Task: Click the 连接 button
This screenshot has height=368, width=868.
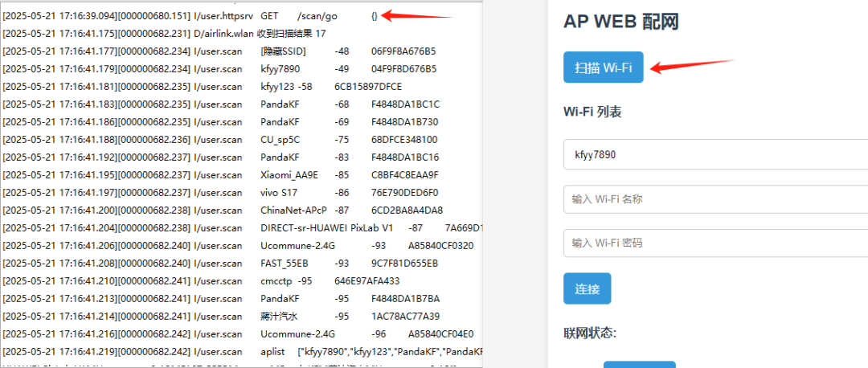Action: point(588,288)
